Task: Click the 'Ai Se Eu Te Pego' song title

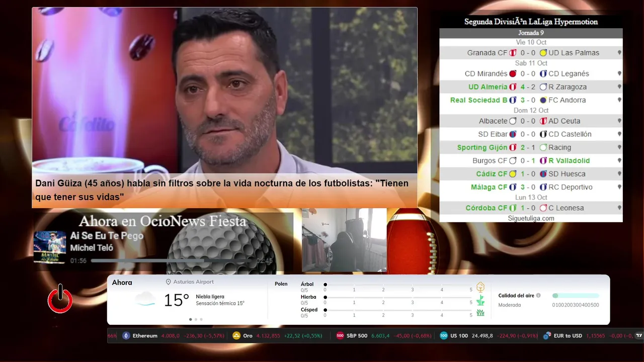Action: [x=107, y=236]
